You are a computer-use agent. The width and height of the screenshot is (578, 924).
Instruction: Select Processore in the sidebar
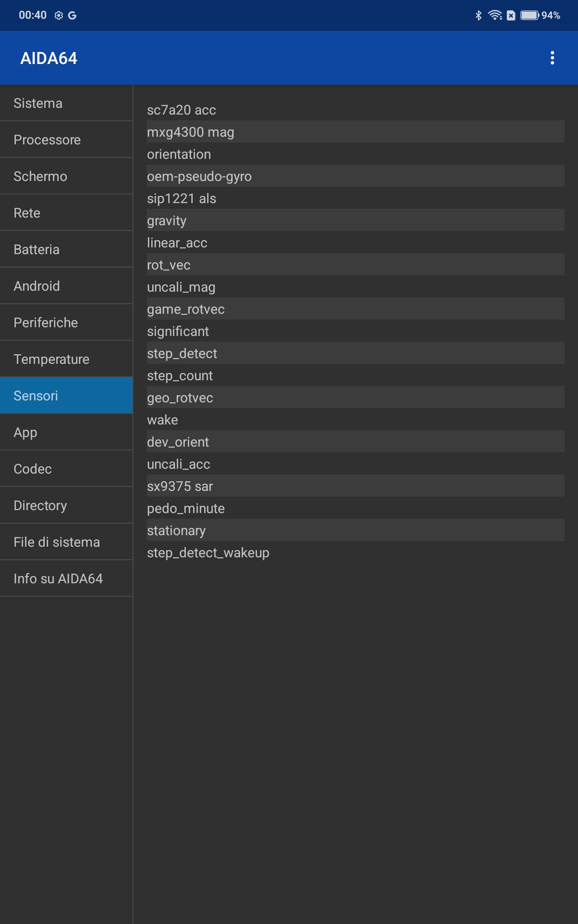66,140
